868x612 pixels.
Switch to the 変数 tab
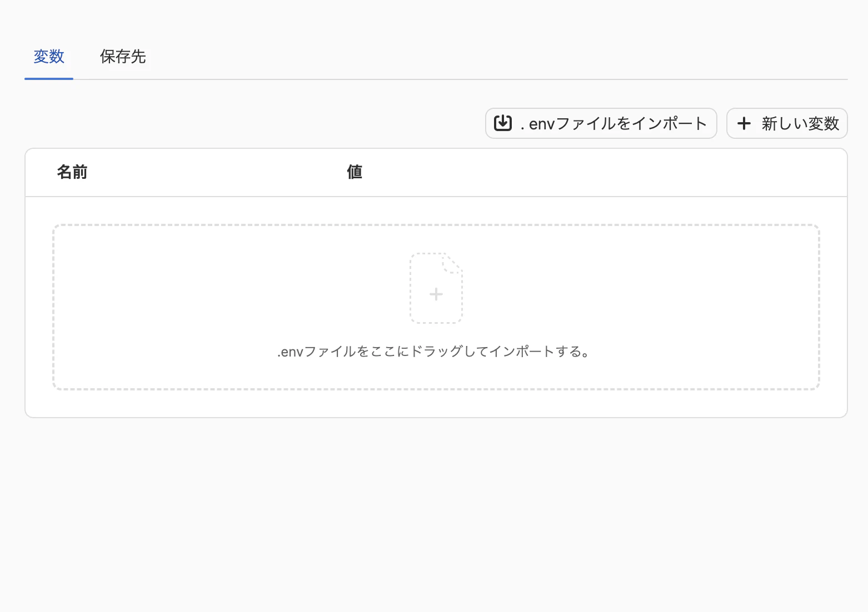coord(49,57)
